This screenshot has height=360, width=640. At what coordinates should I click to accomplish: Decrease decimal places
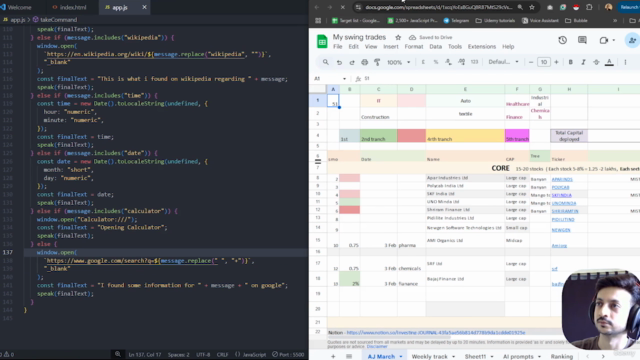point(449,62)
